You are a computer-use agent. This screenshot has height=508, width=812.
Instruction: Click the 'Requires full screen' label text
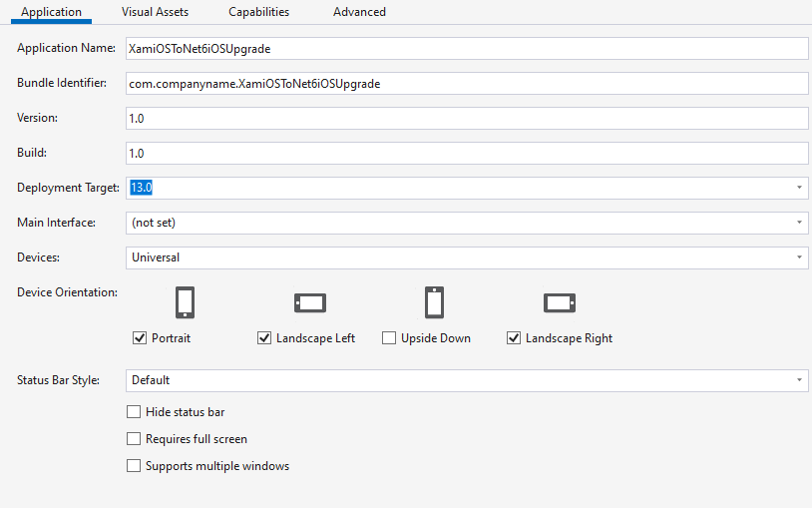[x=197, y=439]
